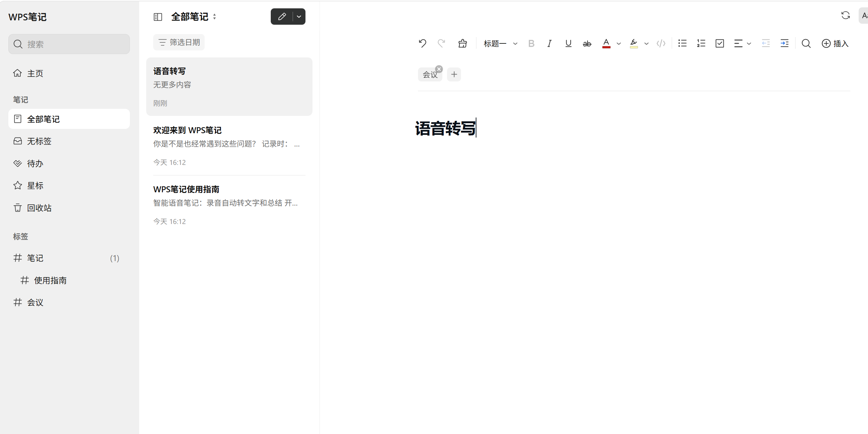Open highlight color dropdown arrow

[x=646, y=44]
